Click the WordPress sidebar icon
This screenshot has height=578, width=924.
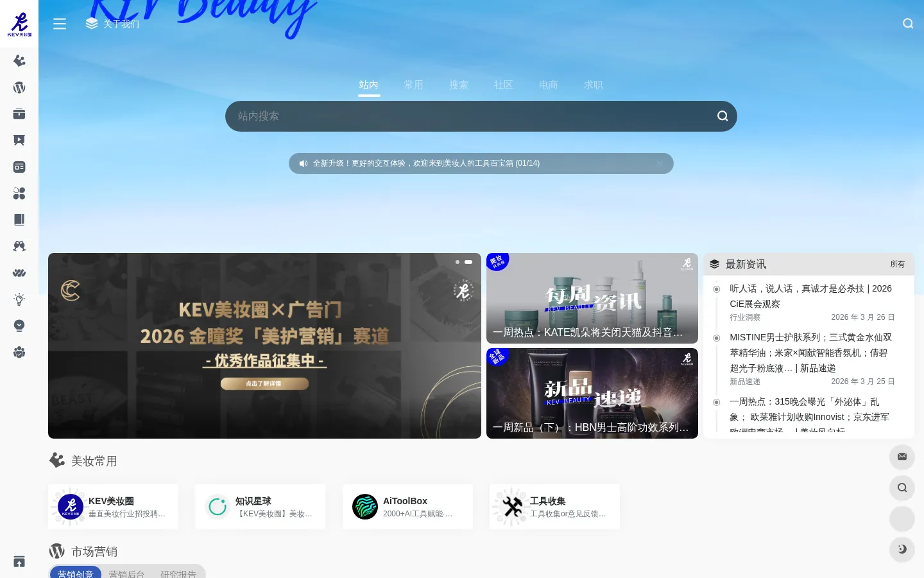point(19,87)
